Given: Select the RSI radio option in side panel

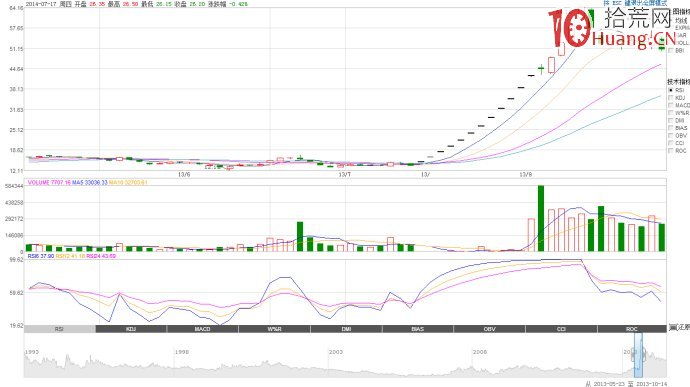Looking at the screenshot, I should point(671,90).
